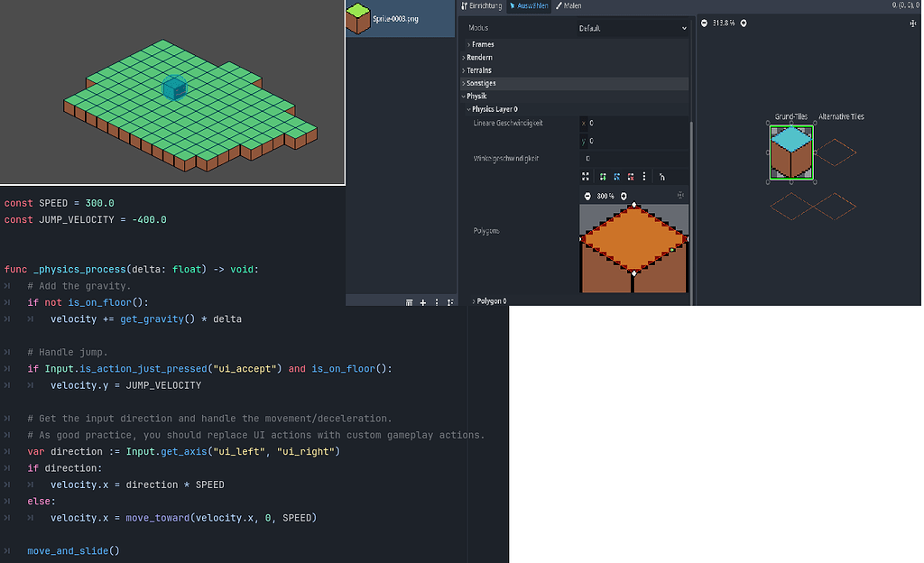Screen dimensions: 924x563
Task: Collapse the Physik section
Action: (x=476, y=96)
